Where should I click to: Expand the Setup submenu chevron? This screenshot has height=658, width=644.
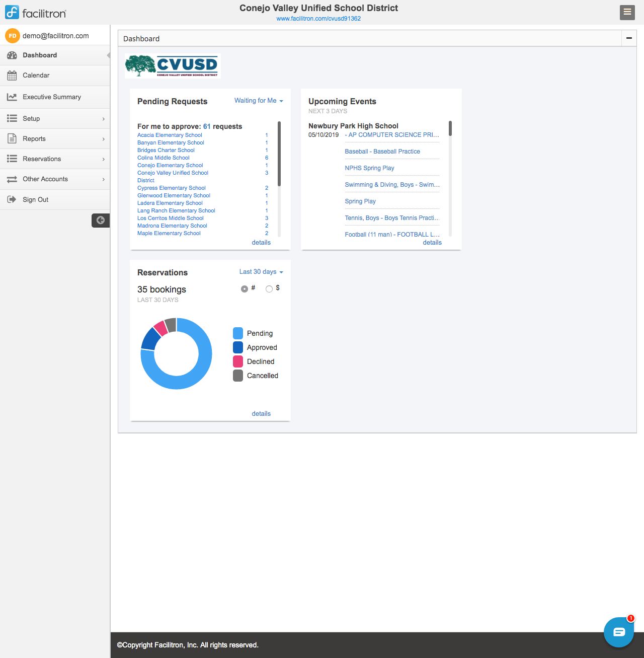104,119
